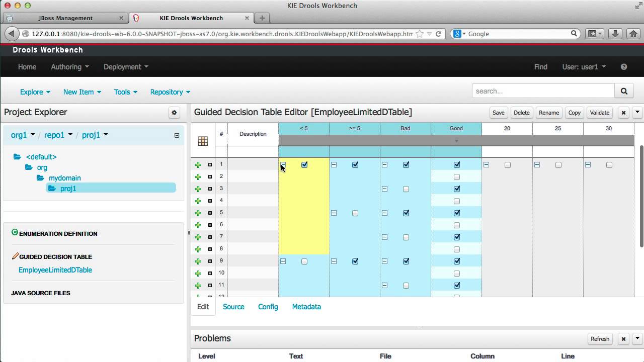Viewport: 644px width, 362px height.
Task: Click the Validate button
Action: click(x=599, y=113)
